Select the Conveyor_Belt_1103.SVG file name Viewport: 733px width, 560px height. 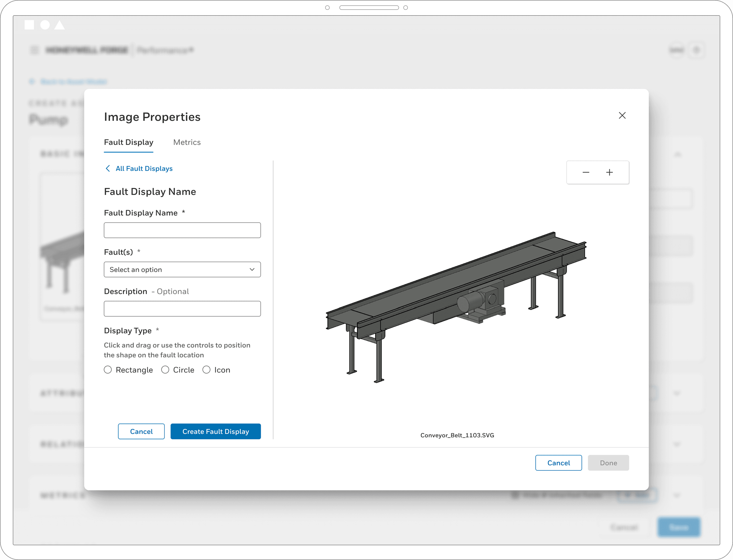pos(457,435)
